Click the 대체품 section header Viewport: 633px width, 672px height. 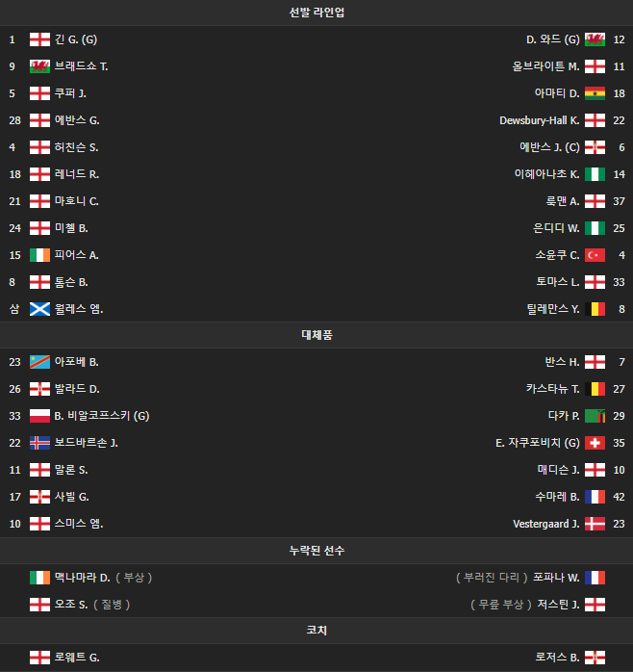pyautogui.click(x=316, y=335)
